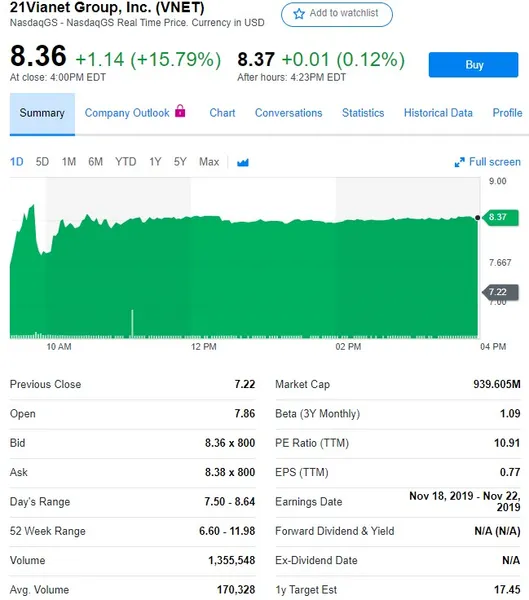Click the 9.00 price axis label
This screenshot has width=529, height=600.
tap(498, 181)
